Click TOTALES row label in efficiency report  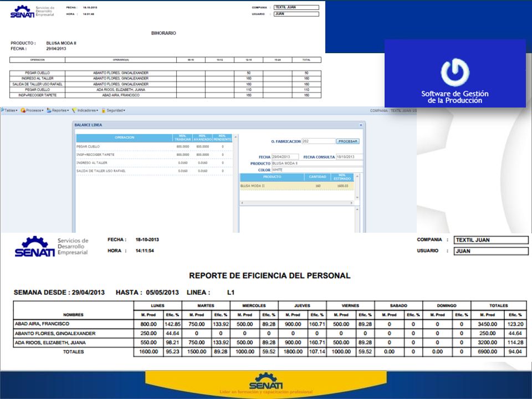coord(73,352)
